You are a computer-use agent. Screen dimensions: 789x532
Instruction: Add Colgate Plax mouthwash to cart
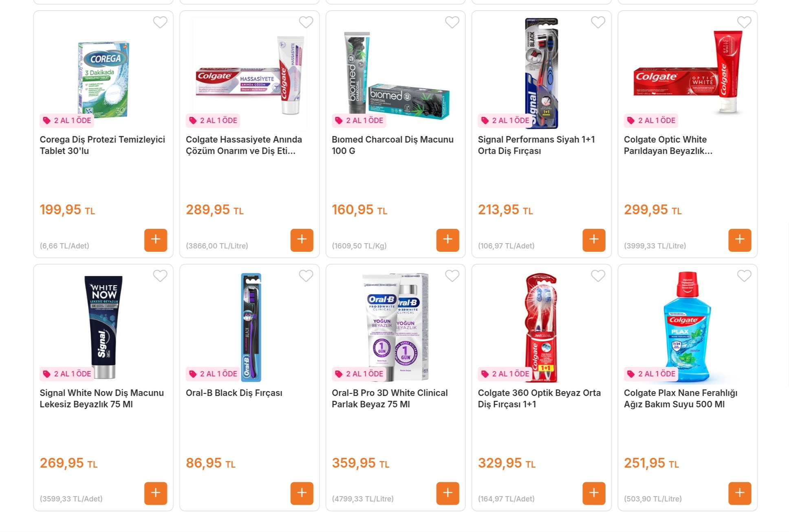point(739,493)
